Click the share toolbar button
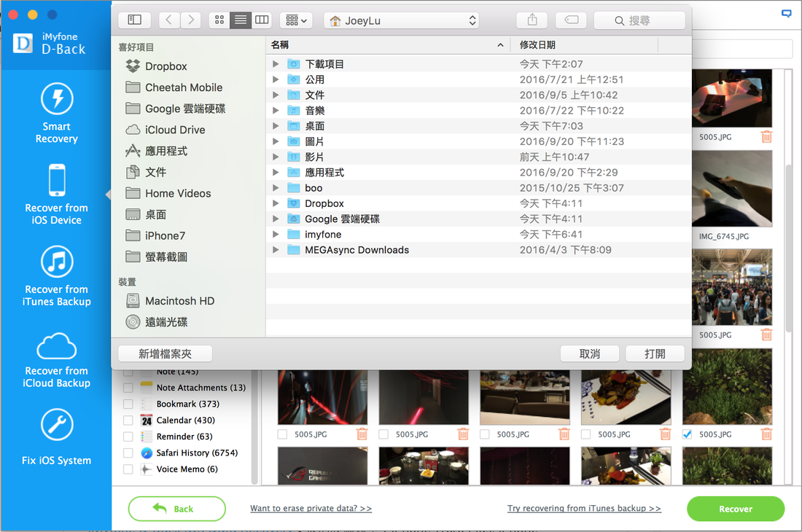This screenshot has width=802, height=532. (x=532, y=20)
